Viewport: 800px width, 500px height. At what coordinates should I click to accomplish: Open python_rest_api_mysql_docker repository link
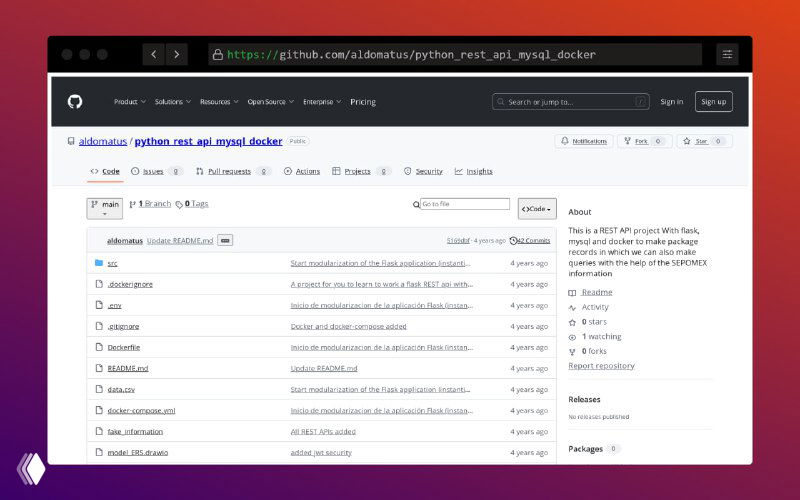(x=208, y=141)
